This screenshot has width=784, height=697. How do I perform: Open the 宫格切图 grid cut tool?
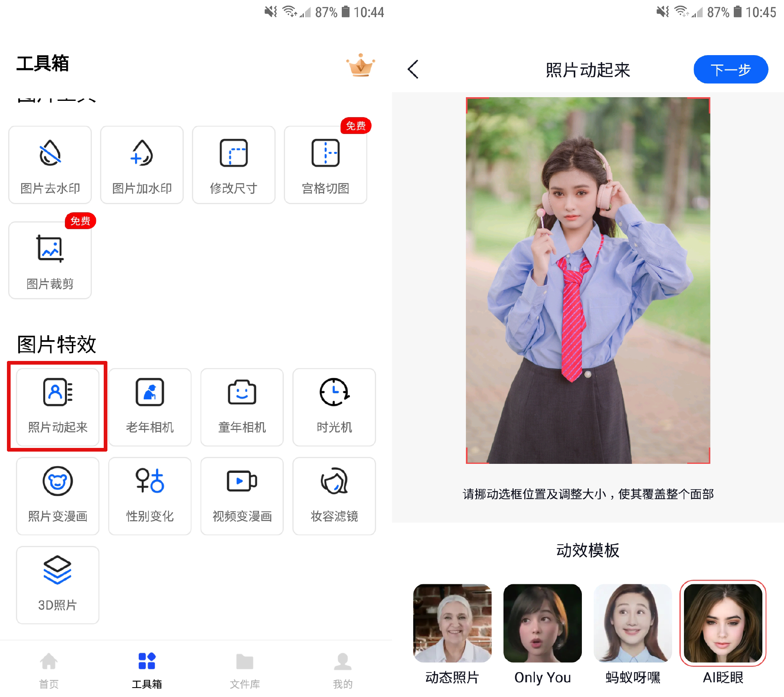[x=325, y=165]
